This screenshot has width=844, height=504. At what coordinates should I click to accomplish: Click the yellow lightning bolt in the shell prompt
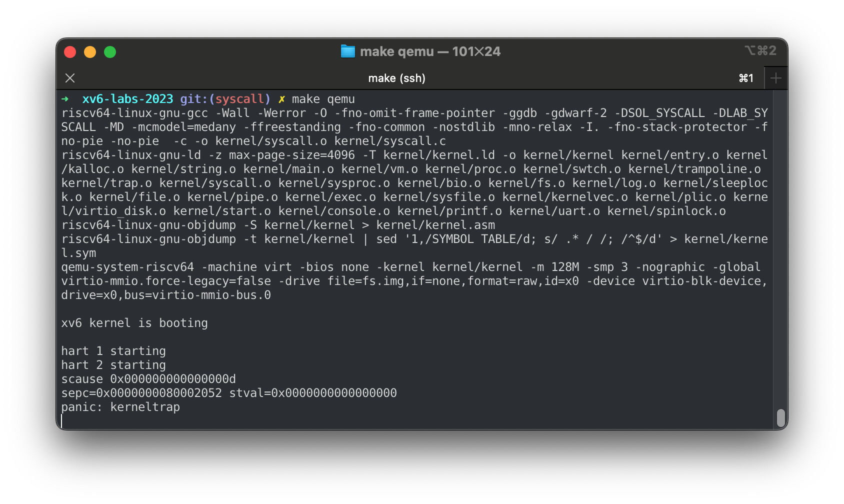click(281, 99)
